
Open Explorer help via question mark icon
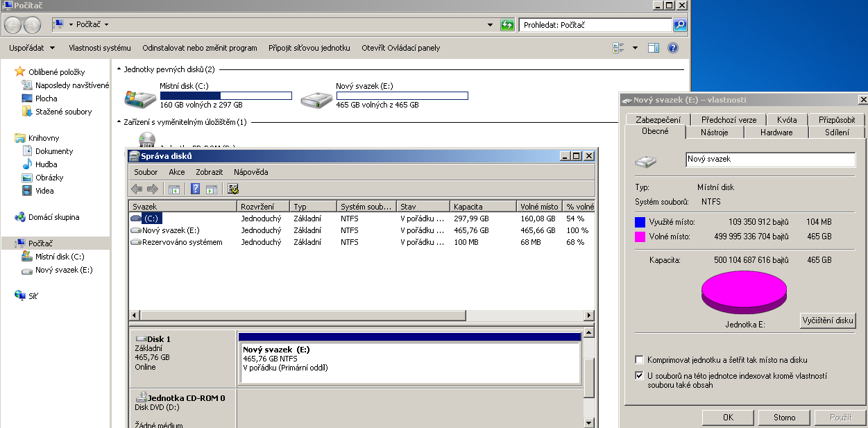[x=672, y=48]
